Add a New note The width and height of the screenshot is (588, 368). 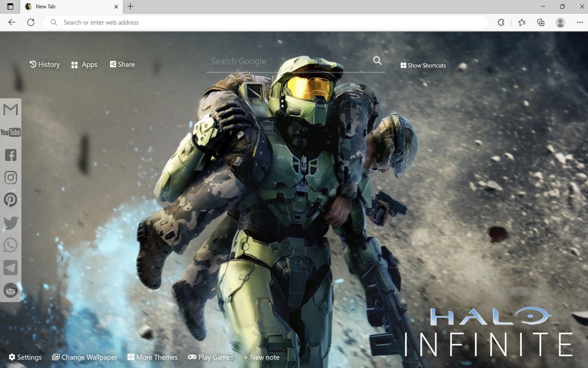[x=262, y=357]
